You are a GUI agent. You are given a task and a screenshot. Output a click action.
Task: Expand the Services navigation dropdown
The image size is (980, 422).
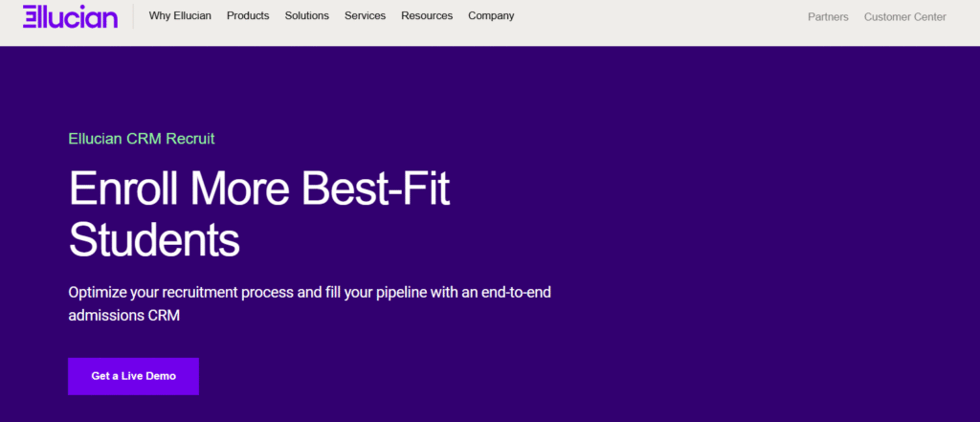365,16
